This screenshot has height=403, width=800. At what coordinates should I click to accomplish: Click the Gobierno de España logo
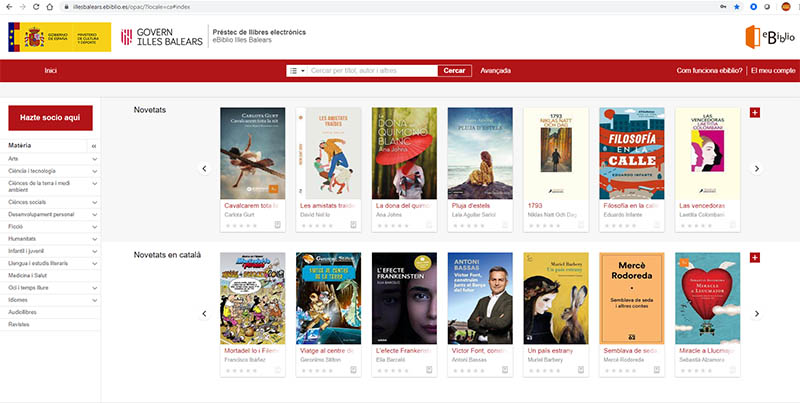point(59,37)
